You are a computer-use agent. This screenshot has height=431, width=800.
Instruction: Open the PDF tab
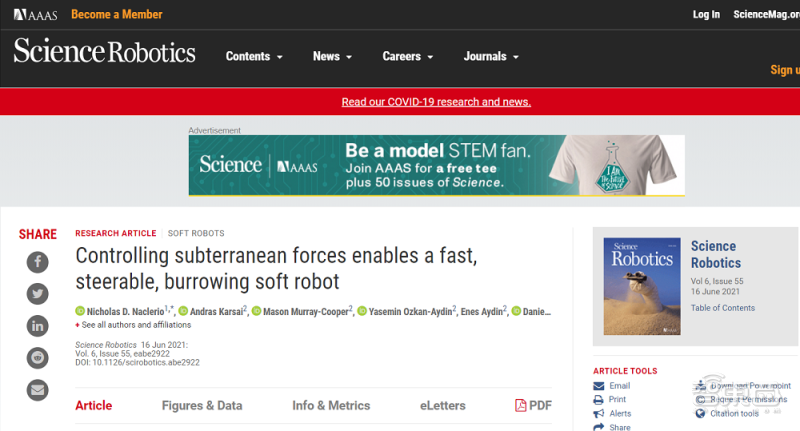coord(534,405)
